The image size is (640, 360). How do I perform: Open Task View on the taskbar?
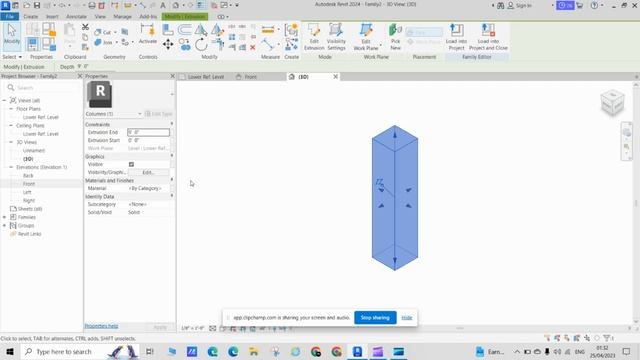pyautogui.click(x=150, y=351)
